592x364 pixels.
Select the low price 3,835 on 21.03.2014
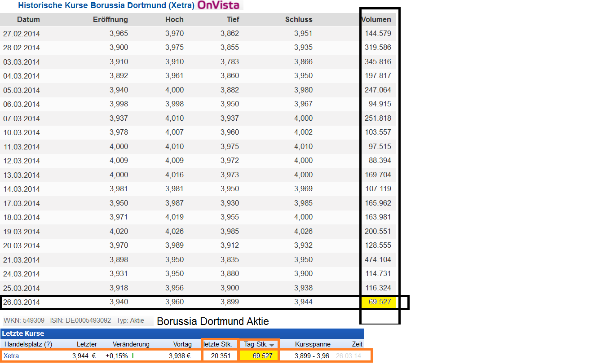click(230, 259)
